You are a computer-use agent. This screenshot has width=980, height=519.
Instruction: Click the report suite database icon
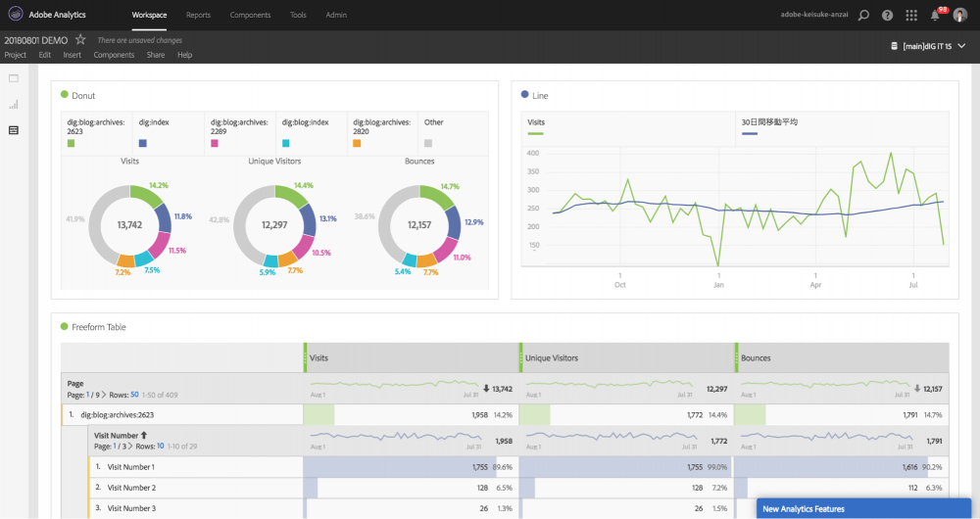tap(894, 46)
